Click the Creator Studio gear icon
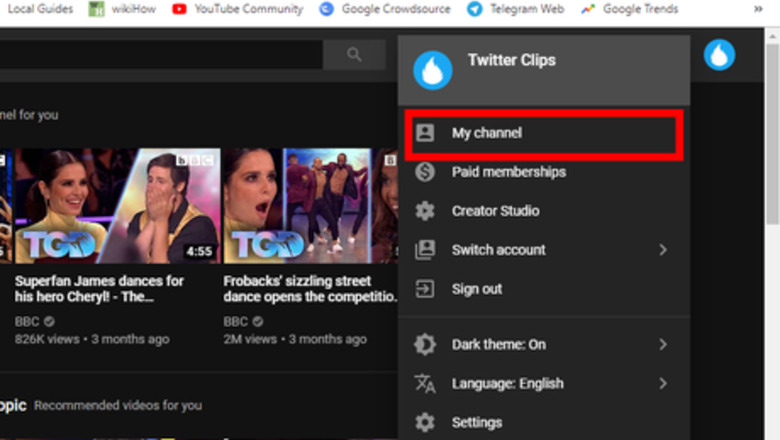The image size is (780, 440). pos(425,211)
